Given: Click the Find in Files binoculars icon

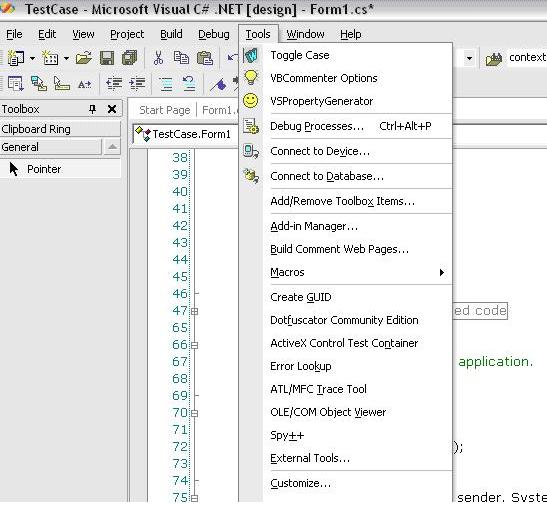Looking at the screenshot, I should coord(494,59).
